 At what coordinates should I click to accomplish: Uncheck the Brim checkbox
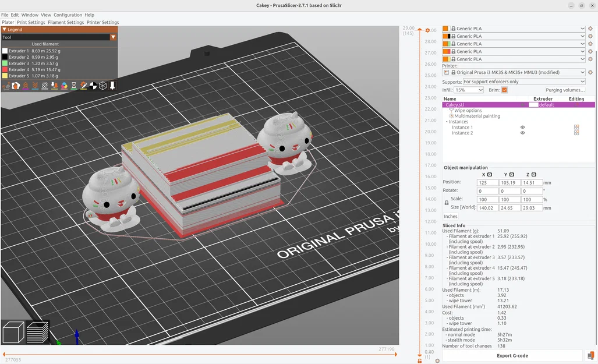504,90
